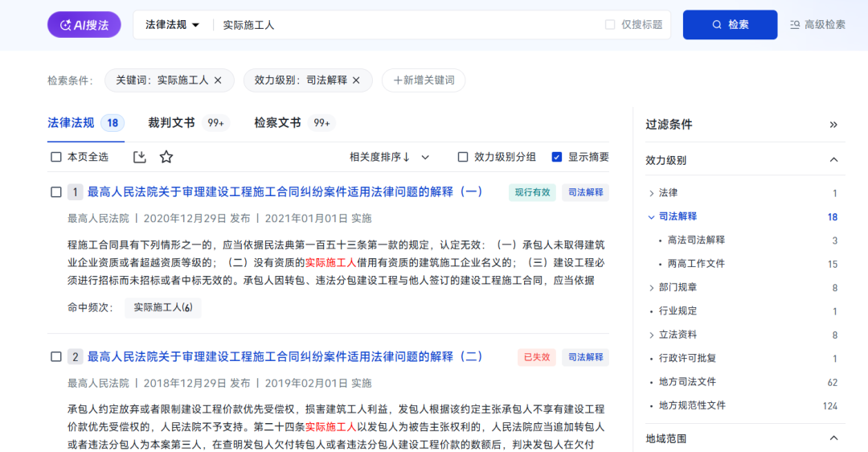
Task: Click the download export icon
Action: 140,158
